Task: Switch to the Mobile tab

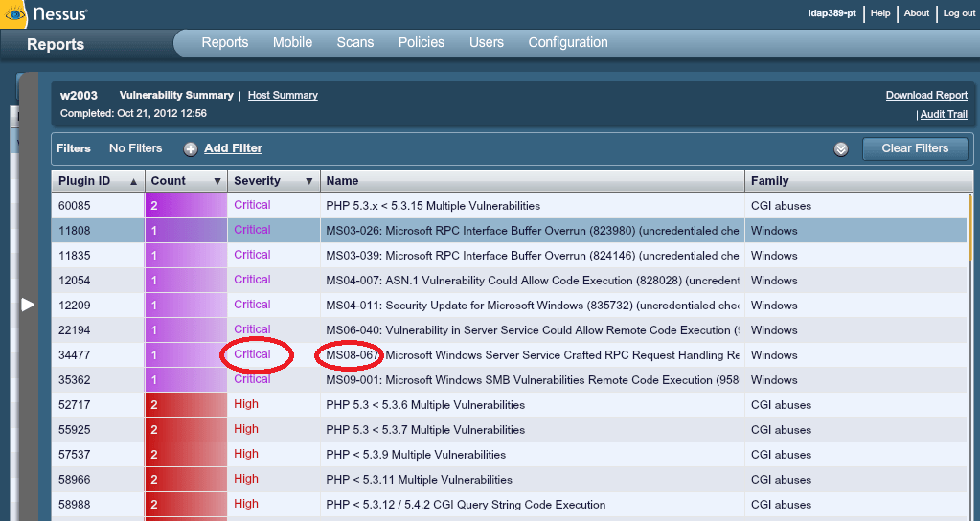Action: click(x=292, y=42)
